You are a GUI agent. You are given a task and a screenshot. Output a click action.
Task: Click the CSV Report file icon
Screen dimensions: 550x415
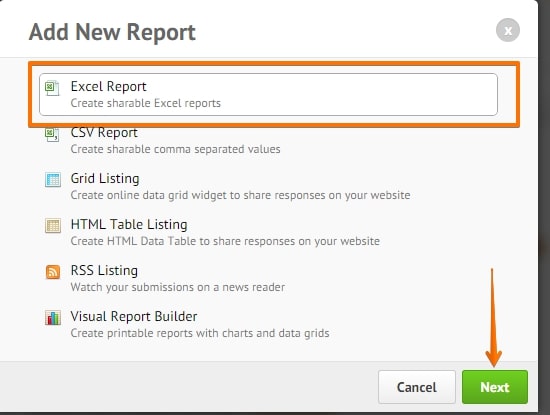52,134
